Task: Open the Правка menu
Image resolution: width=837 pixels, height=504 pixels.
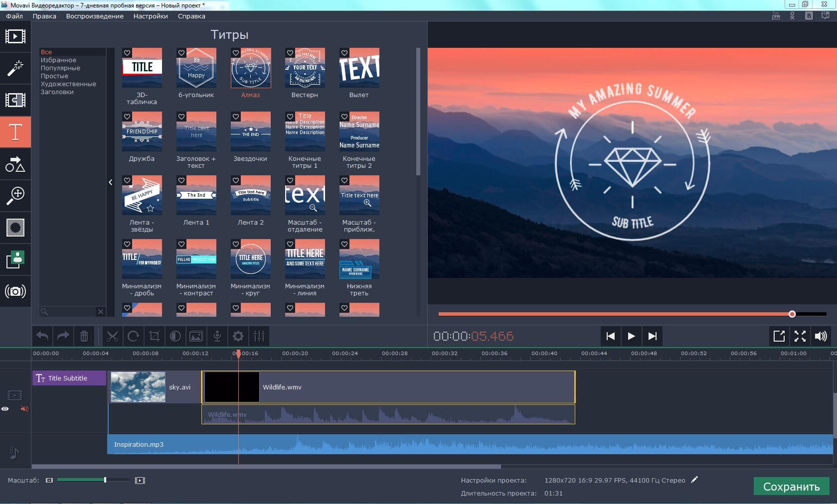Action: 44,16
